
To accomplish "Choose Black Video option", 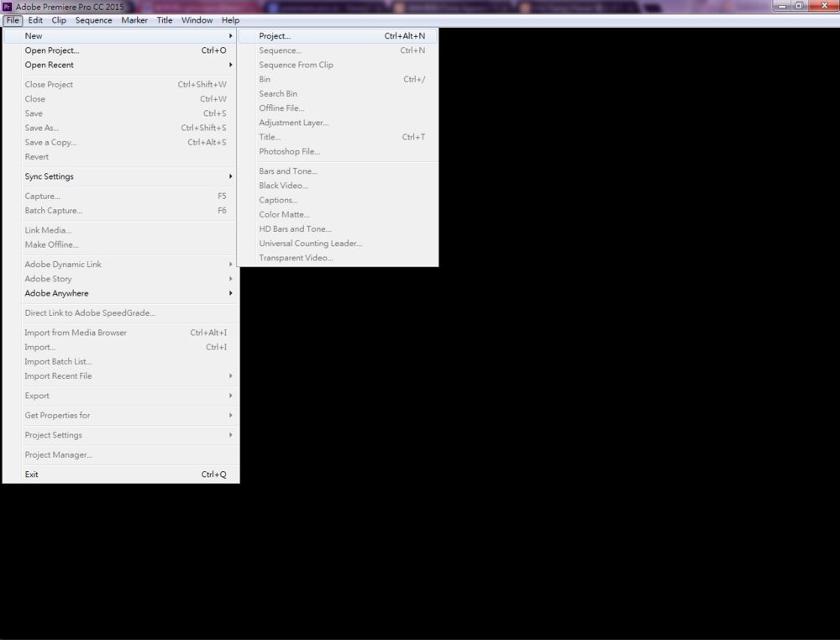I will 338,186.
